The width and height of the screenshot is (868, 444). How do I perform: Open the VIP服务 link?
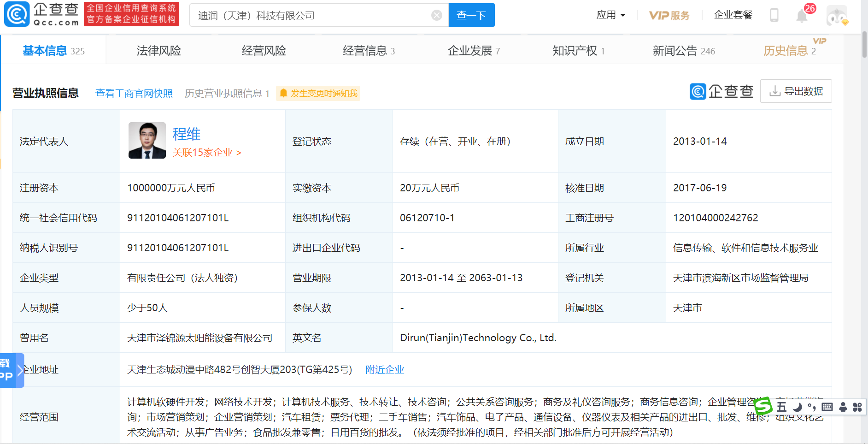click(669, 15)
